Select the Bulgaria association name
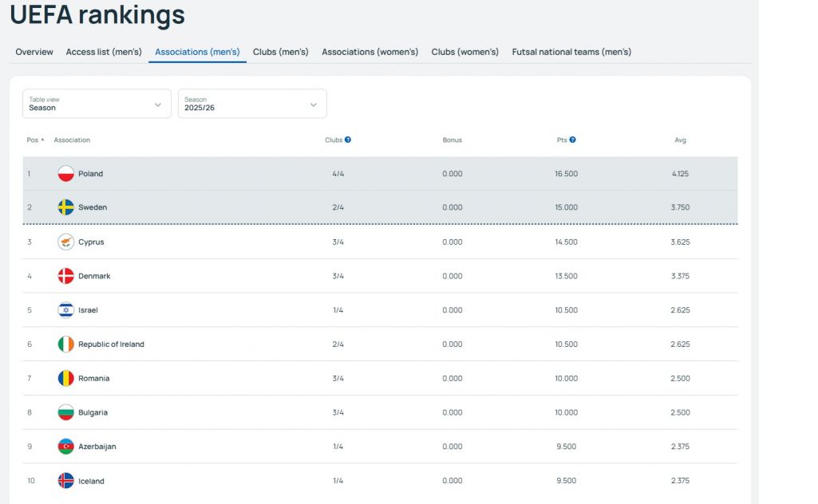 click(93, 412)
